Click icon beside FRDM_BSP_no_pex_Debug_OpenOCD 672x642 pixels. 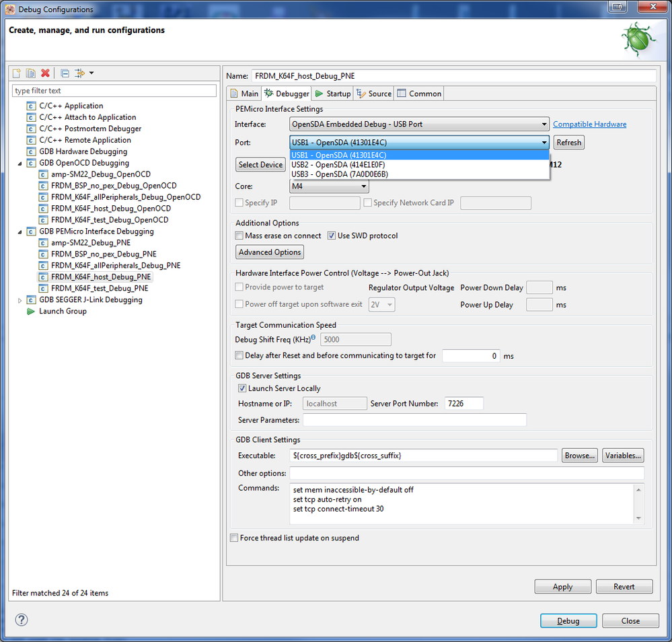(x=43, y=186)
